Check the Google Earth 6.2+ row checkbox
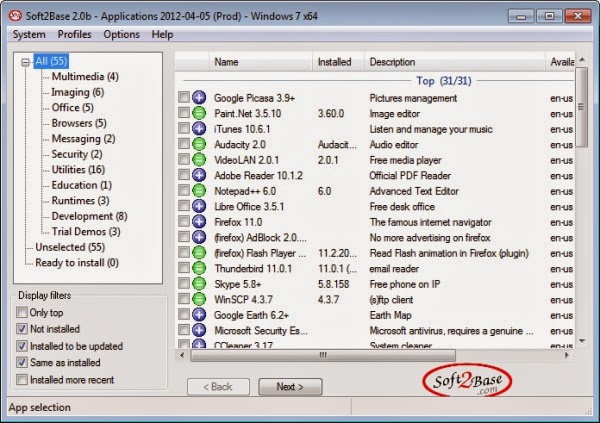Image resolution: width=600 pixels, height=423 pixels. click(x=184, y=314)
